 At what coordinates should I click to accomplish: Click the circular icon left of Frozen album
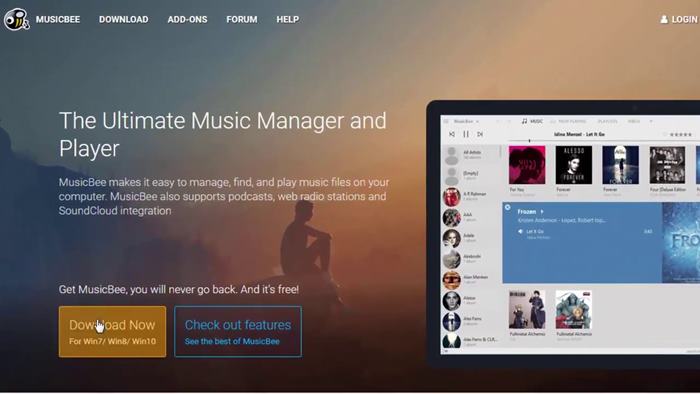(508, 207)
